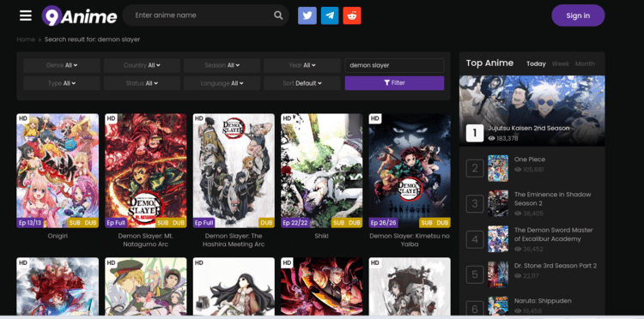Switch Top Anime to Month tab

[x=585, y=63]
